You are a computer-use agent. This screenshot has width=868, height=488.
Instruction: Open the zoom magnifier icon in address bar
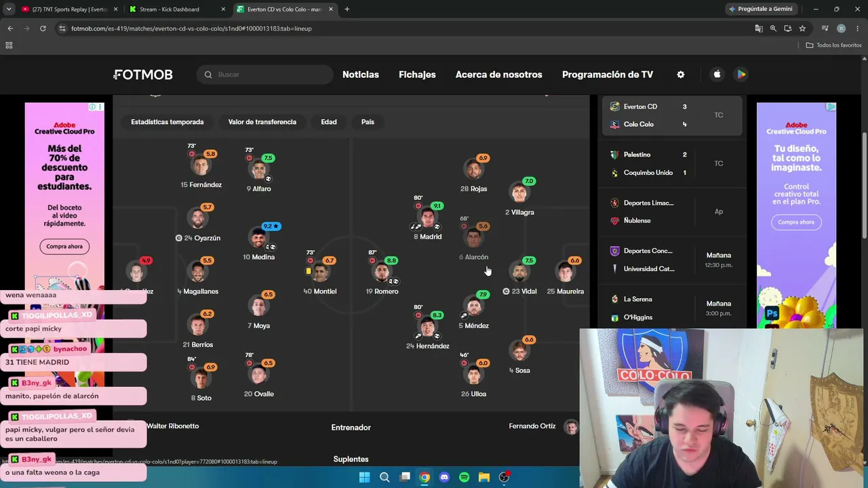[x=773, y=28]
